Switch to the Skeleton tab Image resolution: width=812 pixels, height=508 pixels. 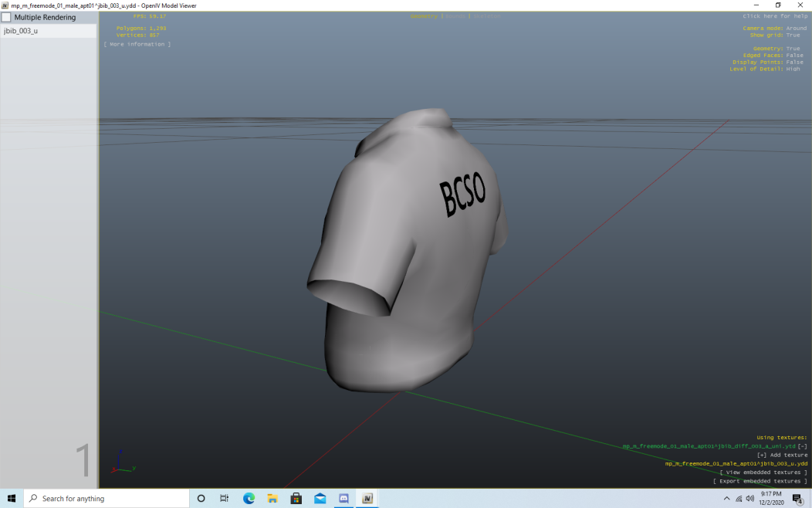486,16
